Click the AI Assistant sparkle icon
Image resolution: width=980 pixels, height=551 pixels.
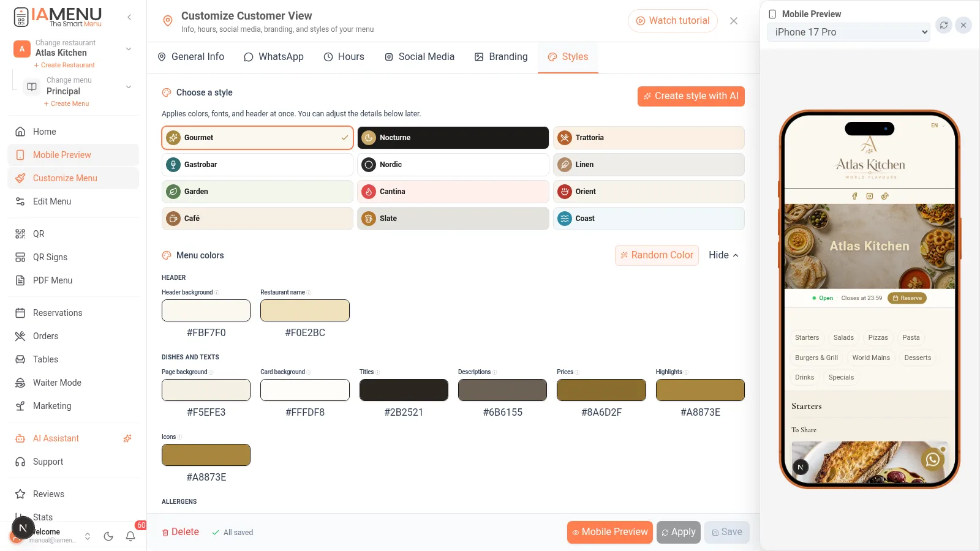[x=127, y=438]
